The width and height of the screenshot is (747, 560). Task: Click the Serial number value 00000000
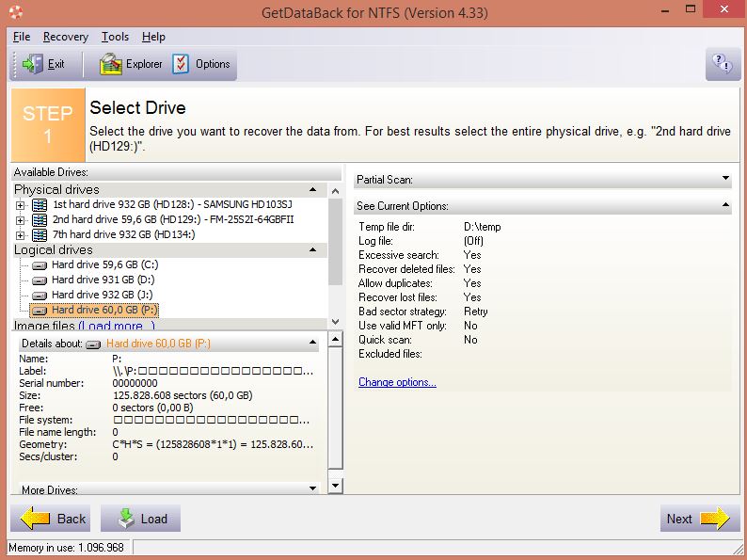click(x=135, y=383)
